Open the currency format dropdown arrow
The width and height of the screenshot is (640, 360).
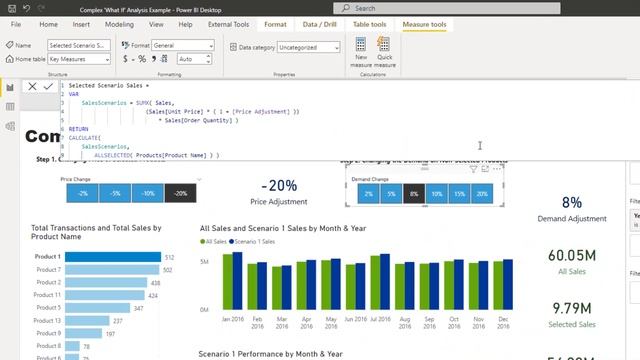(133, 60)
